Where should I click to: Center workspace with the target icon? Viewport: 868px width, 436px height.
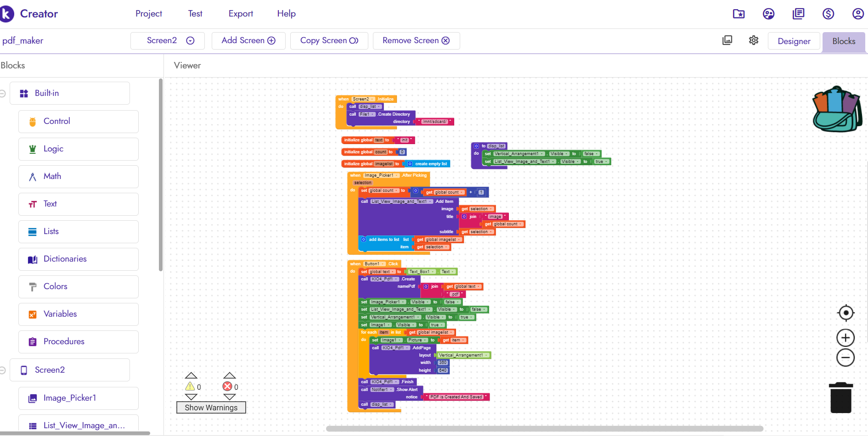point(845,313)
